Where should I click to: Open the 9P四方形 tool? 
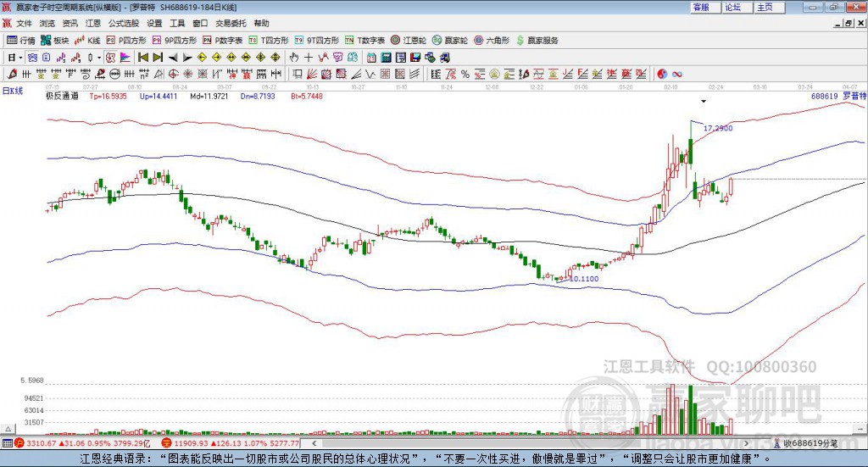[175, 41]
